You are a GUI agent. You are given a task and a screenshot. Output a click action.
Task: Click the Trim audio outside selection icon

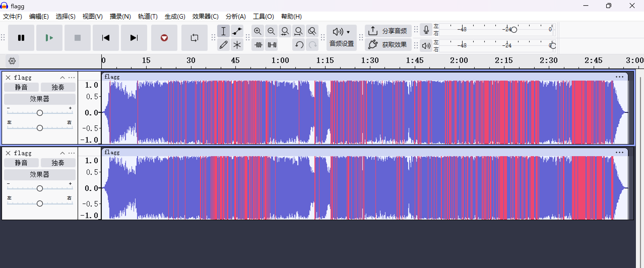(258, 45)
